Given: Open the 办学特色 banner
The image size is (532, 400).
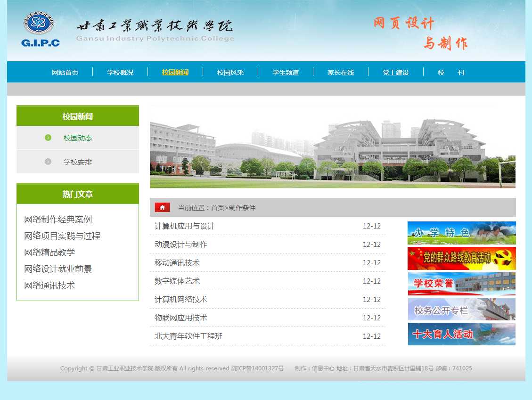Looking at the screenshot, I should coord(461,233).
